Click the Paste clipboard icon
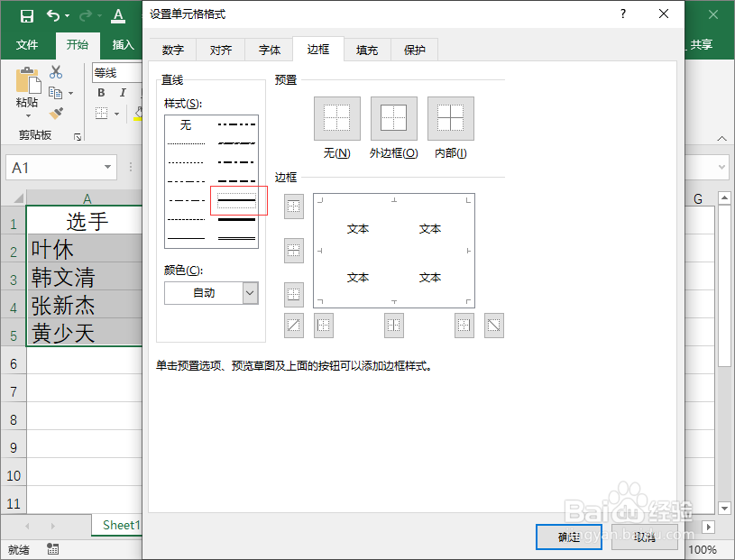 (28, 79)
